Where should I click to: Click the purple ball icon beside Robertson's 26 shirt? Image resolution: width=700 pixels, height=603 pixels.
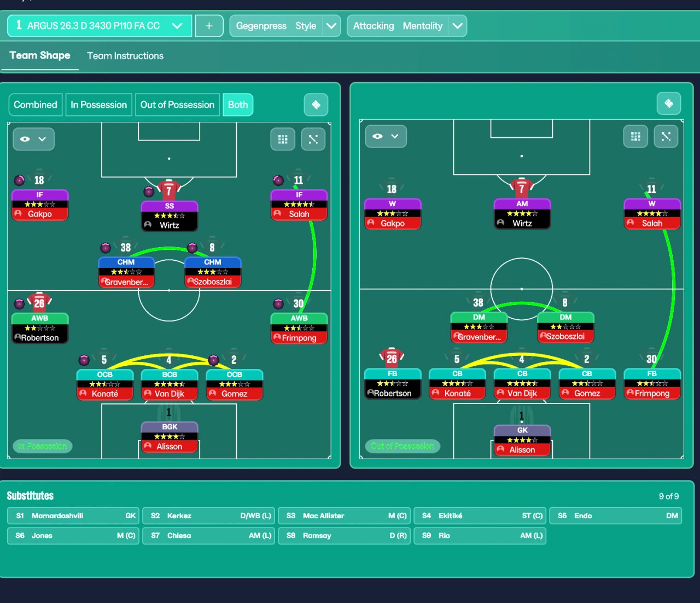pos(19,303)
